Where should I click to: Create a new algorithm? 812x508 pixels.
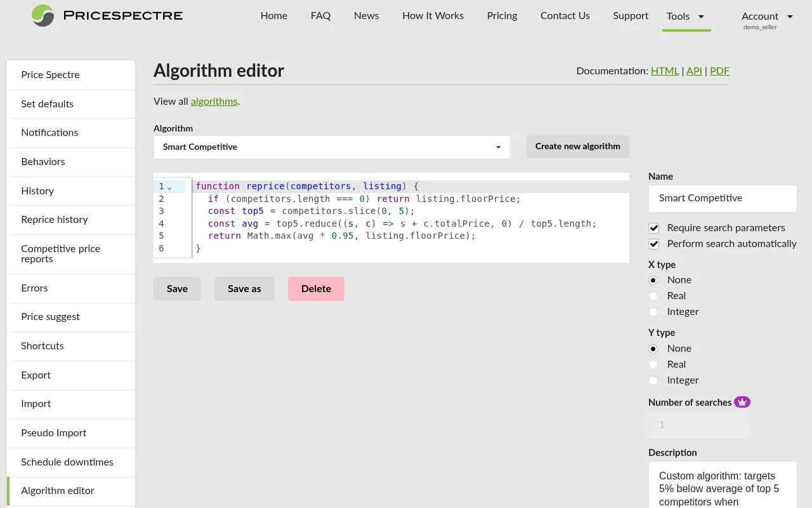point(577,147)
